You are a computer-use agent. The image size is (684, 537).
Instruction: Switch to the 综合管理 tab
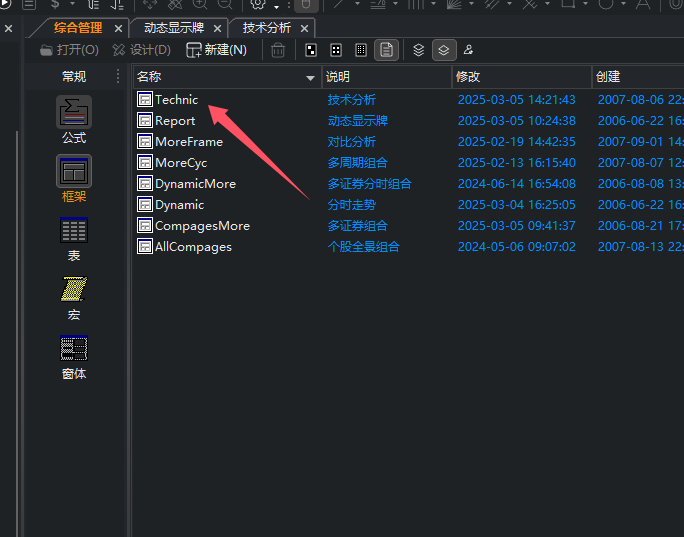pyautogui.click(x=78, y=28)
